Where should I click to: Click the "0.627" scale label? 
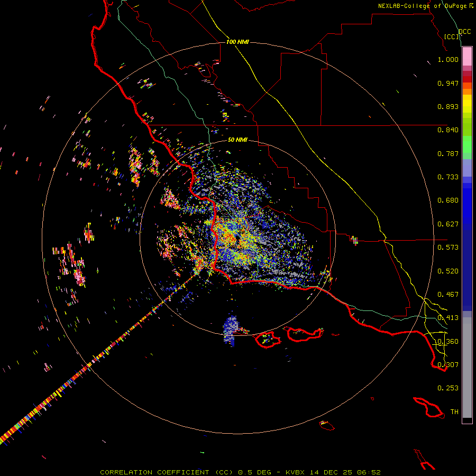tap(448, 224)
